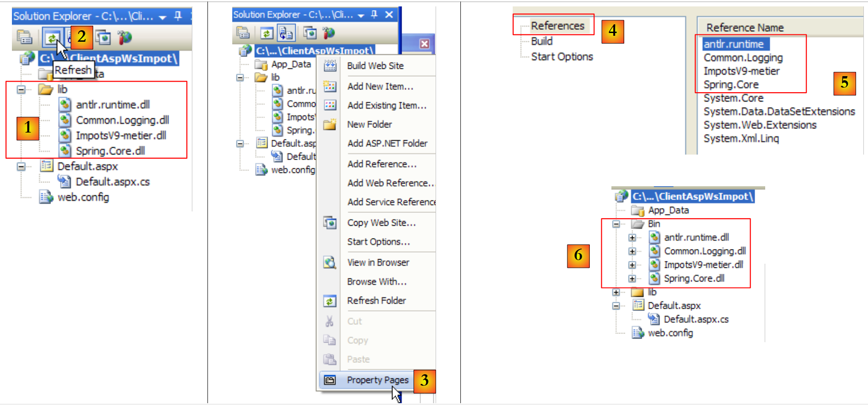This screenshot has width=868, height=405.
Task: Click ASP.NET Configuration icon in left Solution Explorer toolbar
Action: [x=124, y=37]
